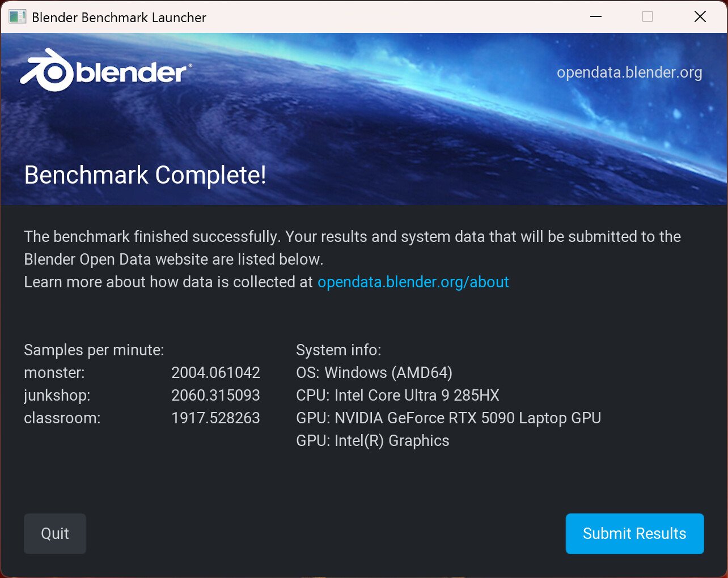Screen dimensions: 728x578
Task: Click the monster: label
Action: point(54,372)
